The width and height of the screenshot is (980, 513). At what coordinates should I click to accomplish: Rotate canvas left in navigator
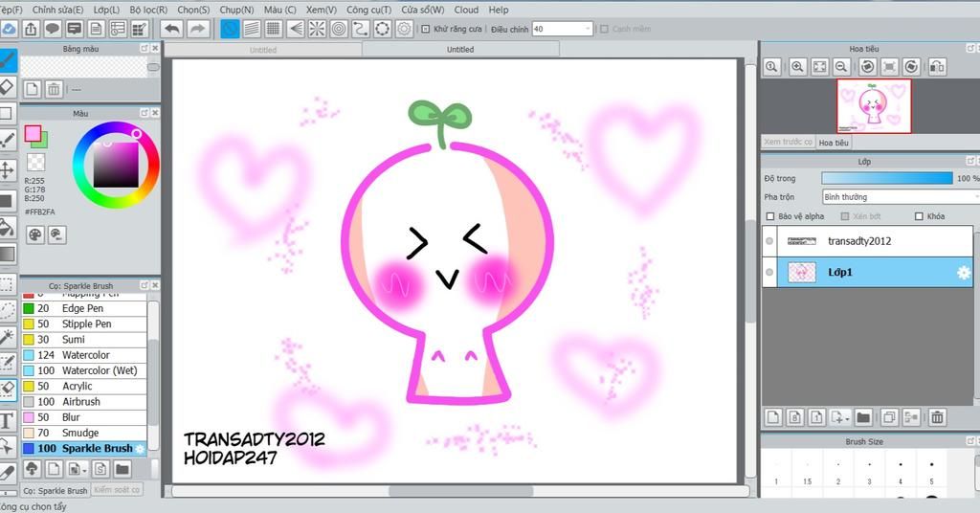867,67
